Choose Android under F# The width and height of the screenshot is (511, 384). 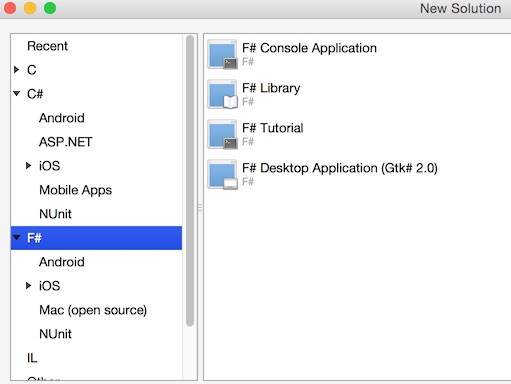(62, 262)
